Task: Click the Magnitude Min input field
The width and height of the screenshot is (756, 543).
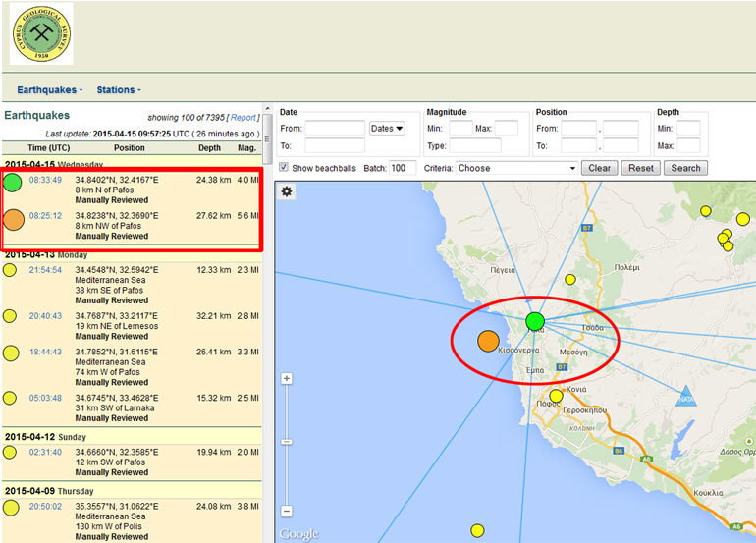Action: pos(460,129)
